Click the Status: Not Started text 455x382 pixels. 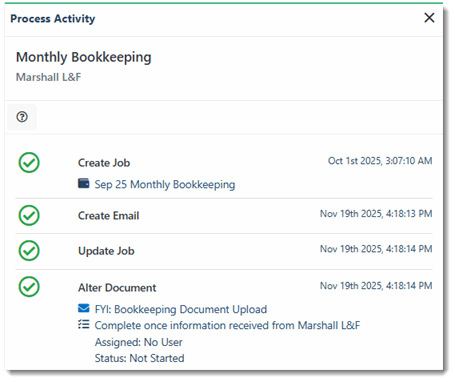(x=139, y=358)
